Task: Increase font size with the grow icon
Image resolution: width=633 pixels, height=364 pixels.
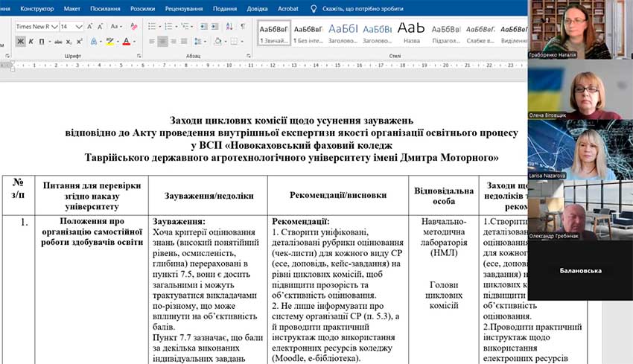Action: pos(89,26)
